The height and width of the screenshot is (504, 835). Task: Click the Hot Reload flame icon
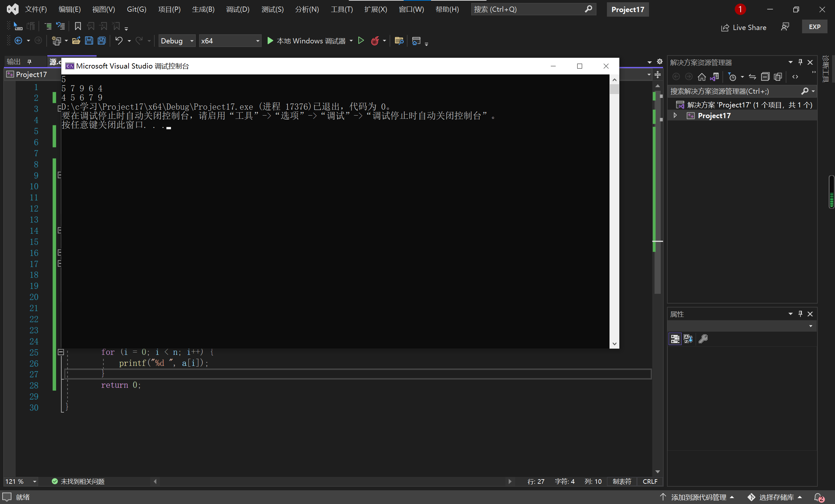point(375,41)
